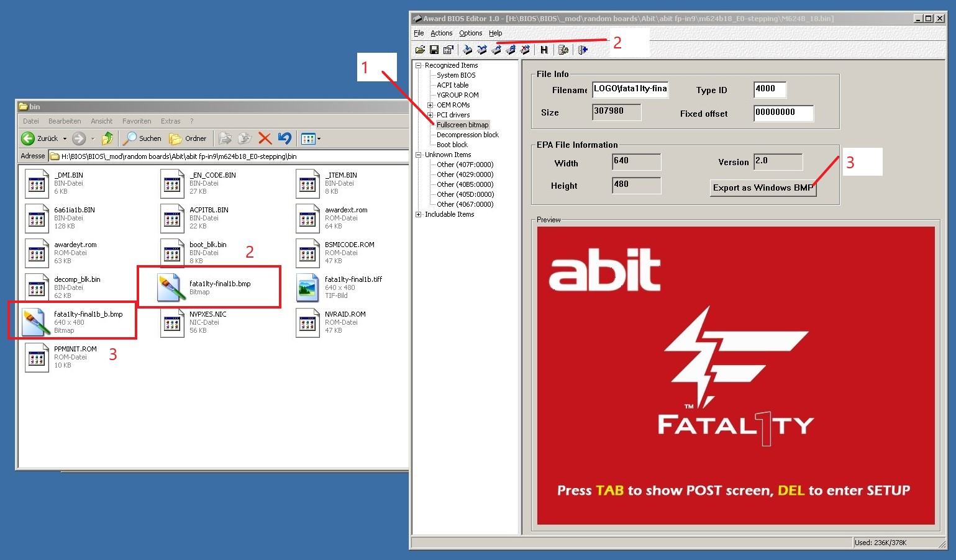This screenshot has height=560, width=956.
Task: Click the configuration gear toolbar icon
Action: (x=563, y=50)
